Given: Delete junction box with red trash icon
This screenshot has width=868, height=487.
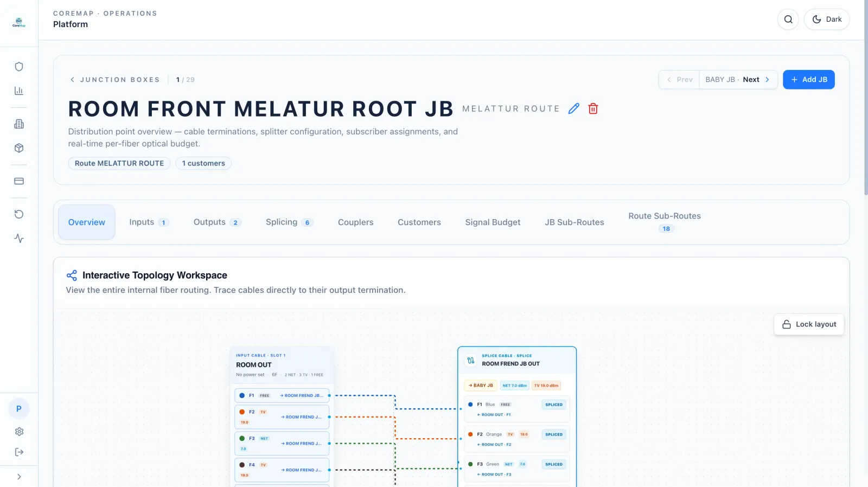Looking at the screenshot, I should click(593, 108).
